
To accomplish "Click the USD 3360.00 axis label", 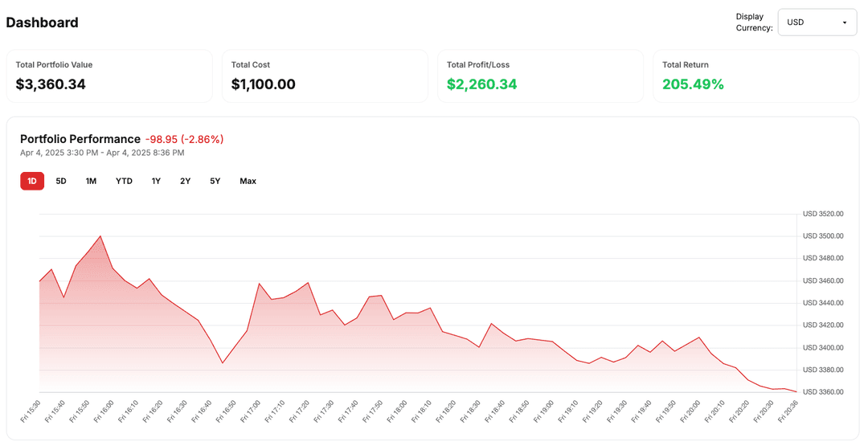I will point(823,392).
